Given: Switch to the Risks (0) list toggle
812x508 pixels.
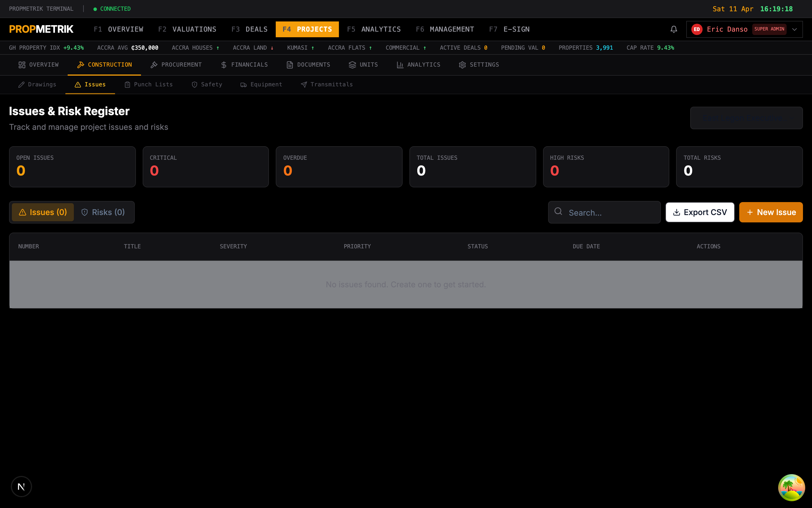Looking at the screenshot, I should point(103,212).
